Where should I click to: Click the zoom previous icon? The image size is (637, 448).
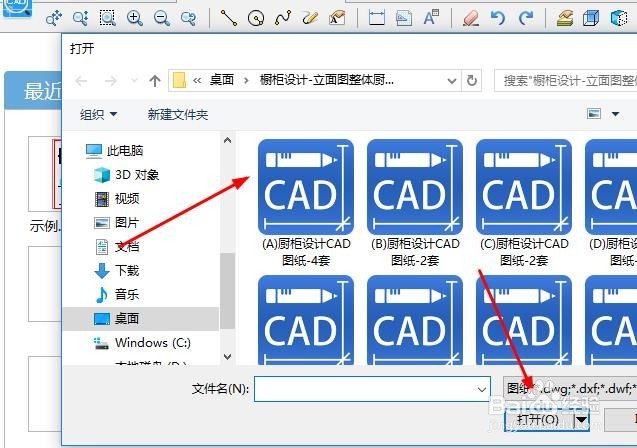point(188,18)
